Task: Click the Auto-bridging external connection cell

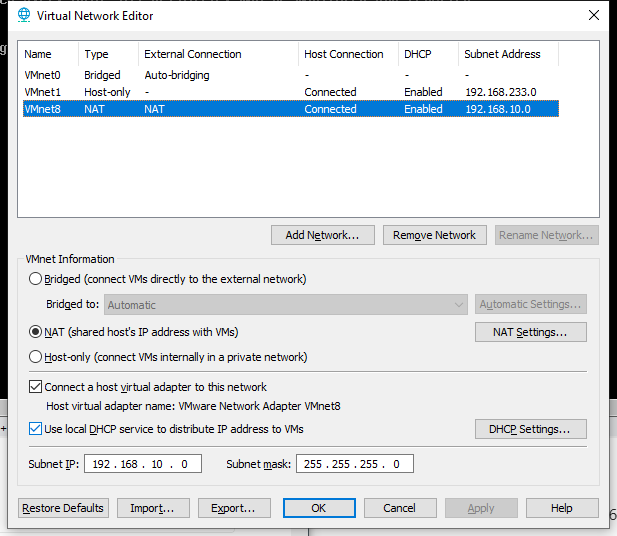Action: (x=177, y=75)
